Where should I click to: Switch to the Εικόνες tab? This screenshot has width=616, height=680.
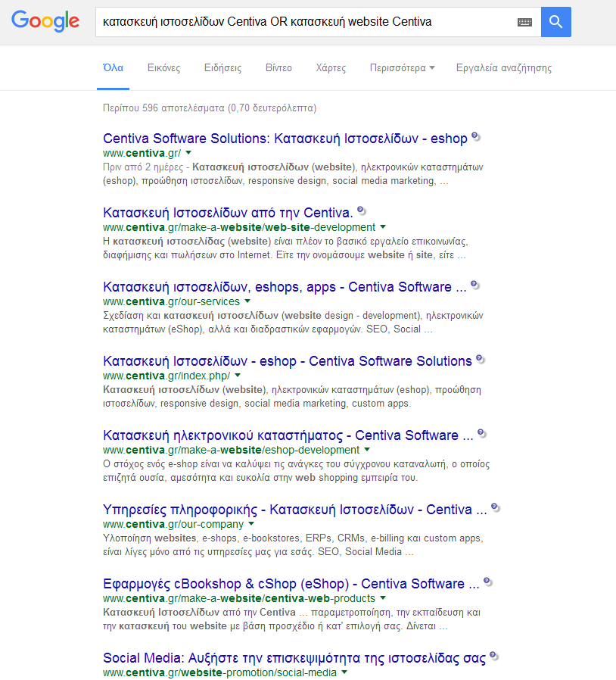coord(164,68)
